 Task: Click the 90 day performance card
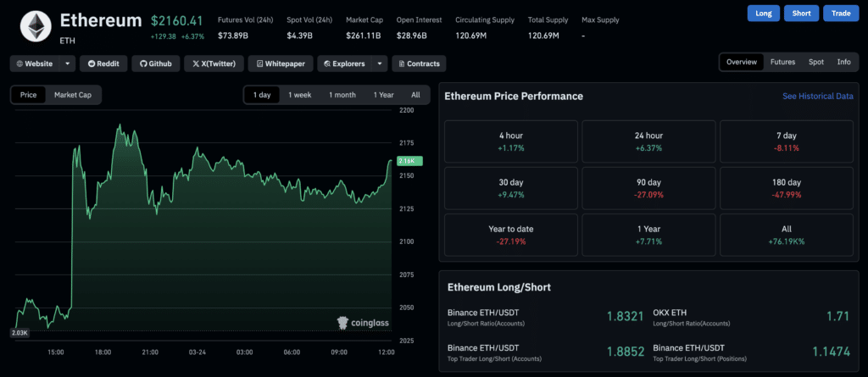pyautogui.click(x=648, y=188)
